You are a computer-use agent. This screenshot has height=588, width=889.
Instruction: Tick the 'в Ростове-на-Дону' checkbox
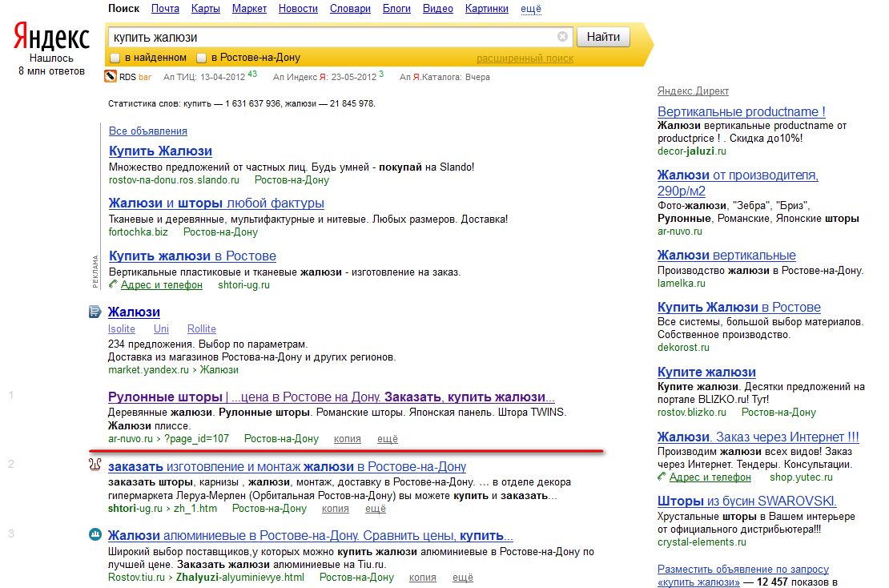tap(201, 57)
